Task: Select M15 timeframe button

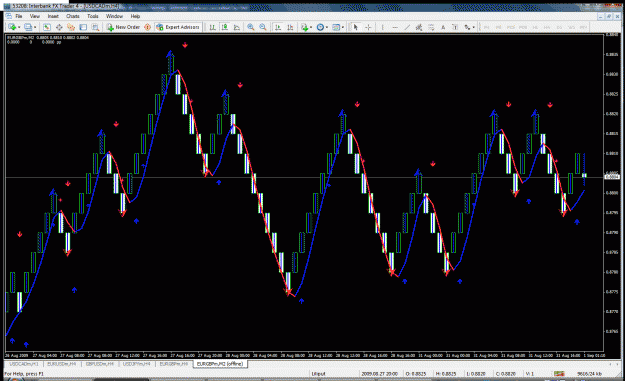Action: pyautogui.click(x=511, y=27)
